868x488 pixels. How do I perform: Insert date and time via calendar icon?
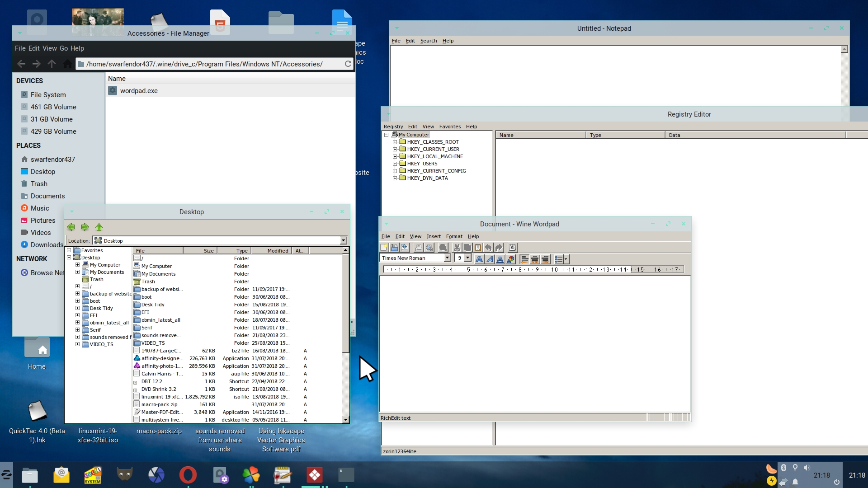512,247
